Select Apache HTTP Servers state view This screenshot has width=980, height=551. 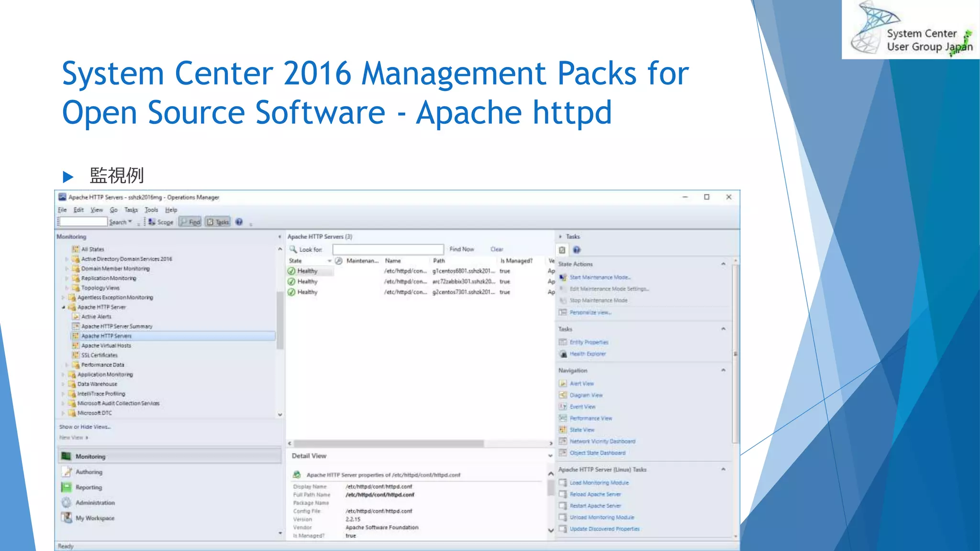173,336
